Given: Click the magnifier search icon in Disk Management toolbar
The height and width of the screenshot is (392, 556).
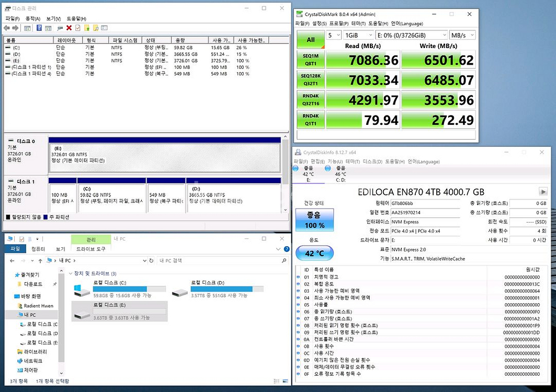Looking at the screenshot, I should (96, 28).
